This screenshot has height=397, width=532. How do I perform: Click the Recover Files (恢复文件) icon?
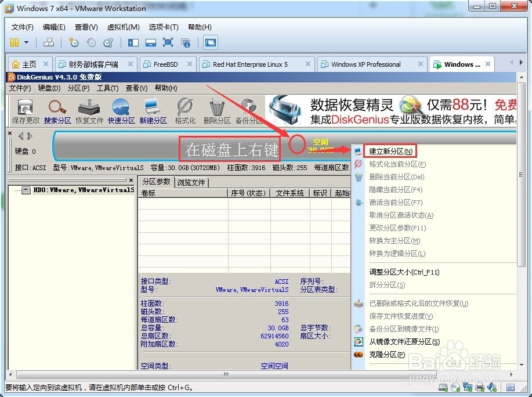89,111
